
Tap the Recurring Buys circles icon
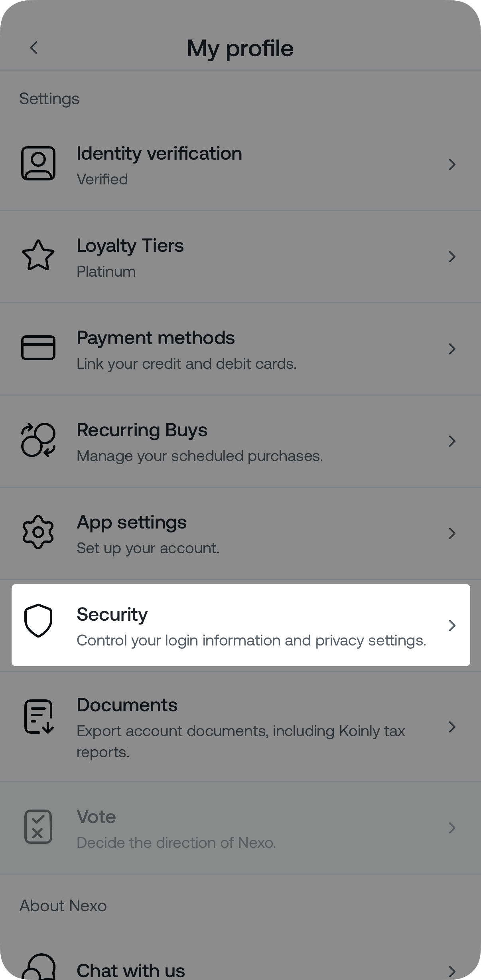(38, 440)
